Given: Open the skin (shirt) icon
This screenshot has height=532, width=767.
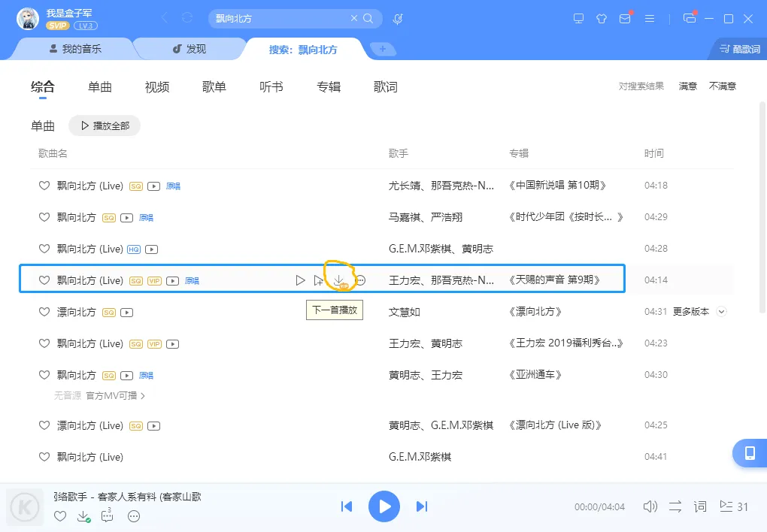Looking at the screenshot, I should (602, 19).
